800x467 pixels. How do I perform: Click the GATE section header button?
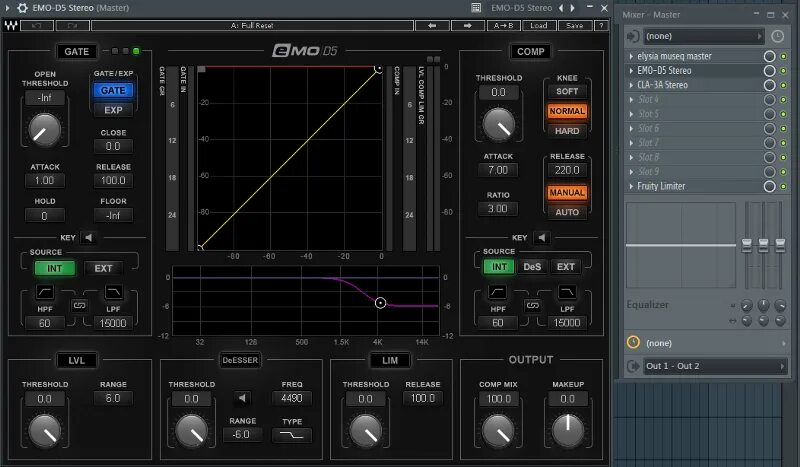77,52
